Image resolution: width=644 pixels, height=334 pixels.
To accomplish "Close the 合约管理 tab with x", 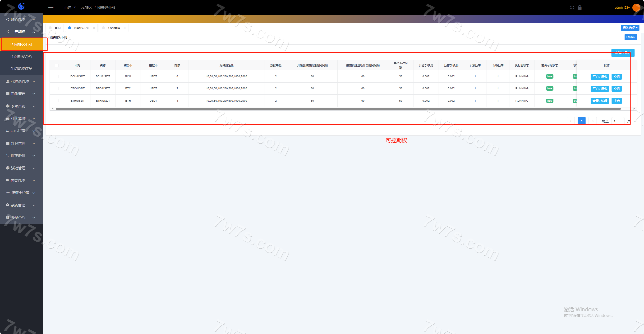I will 124,28.
